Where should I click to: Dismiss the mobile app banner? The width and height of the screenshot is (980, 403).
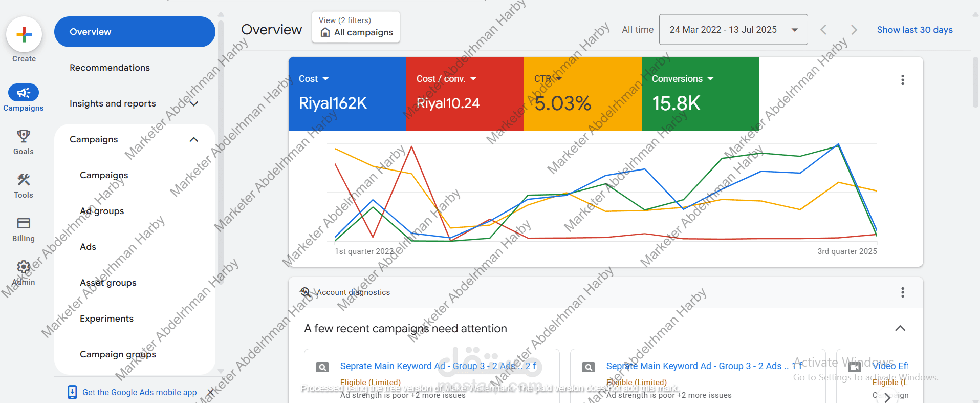tap(210, 393)
